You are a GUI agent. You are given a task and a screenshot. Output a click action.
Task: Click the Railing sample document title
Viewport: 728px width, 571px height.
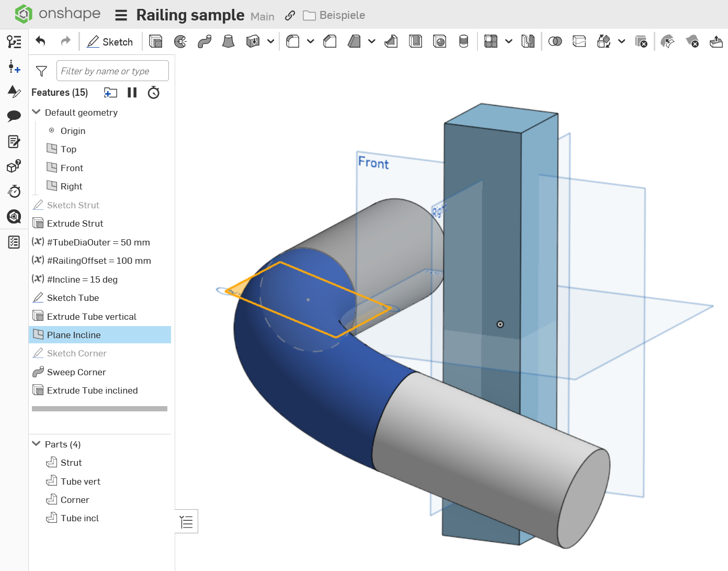coord(190,15)
